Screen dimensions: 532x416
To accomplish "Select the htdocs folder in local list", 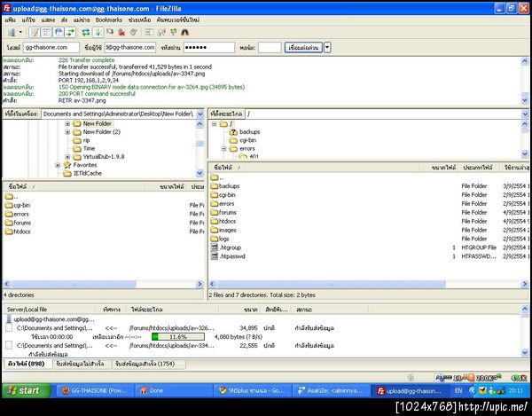I will (x=21, y=232).
